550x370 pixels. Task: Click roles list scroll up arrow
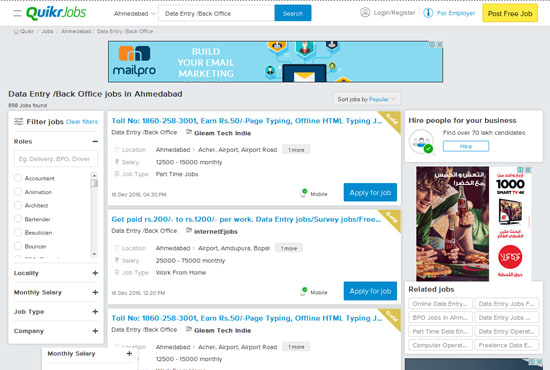[x=94, y=175]
